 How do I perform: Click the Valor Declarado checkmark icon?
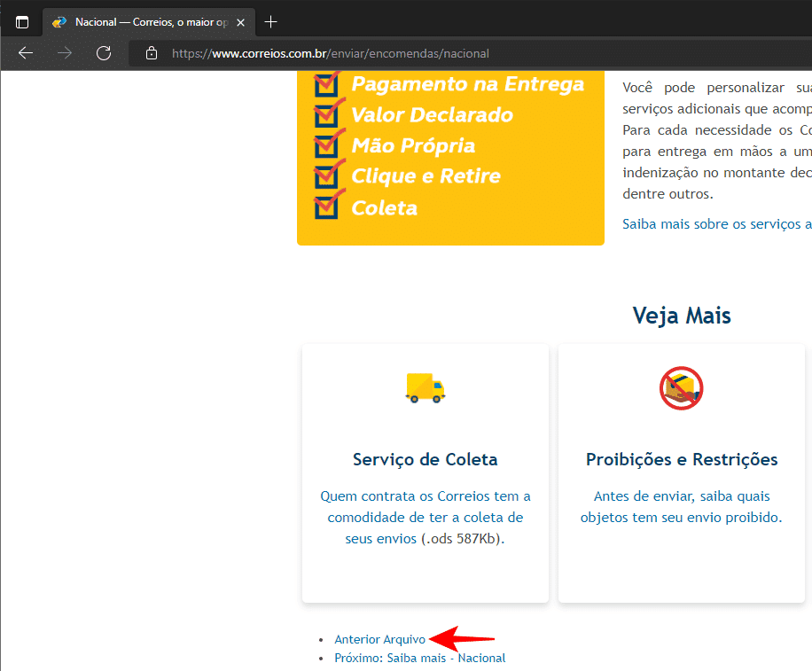click(x=329, y=113)
